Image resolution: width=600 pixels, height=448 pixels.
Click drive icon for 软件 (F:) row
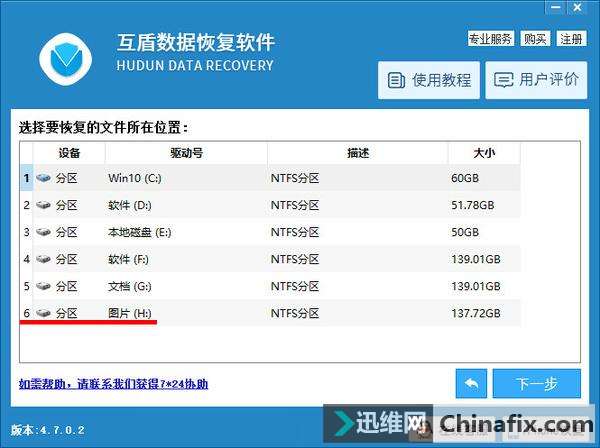(x=43, y=259)
